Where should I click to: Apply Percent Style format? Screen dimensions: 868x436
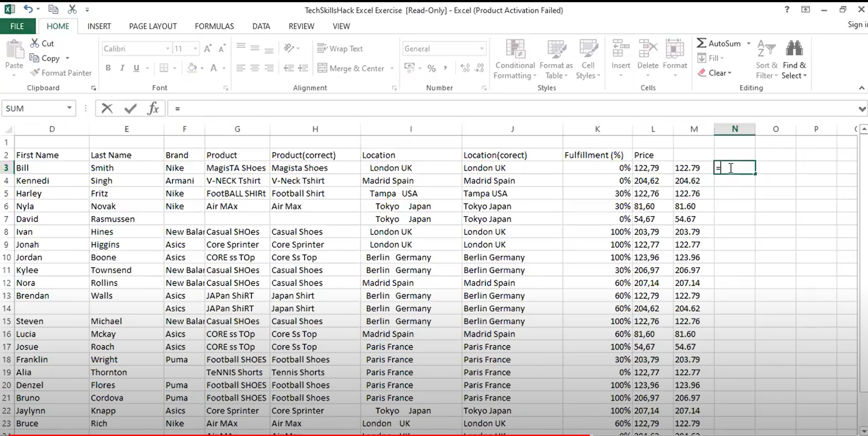click(x=432, y=68)
